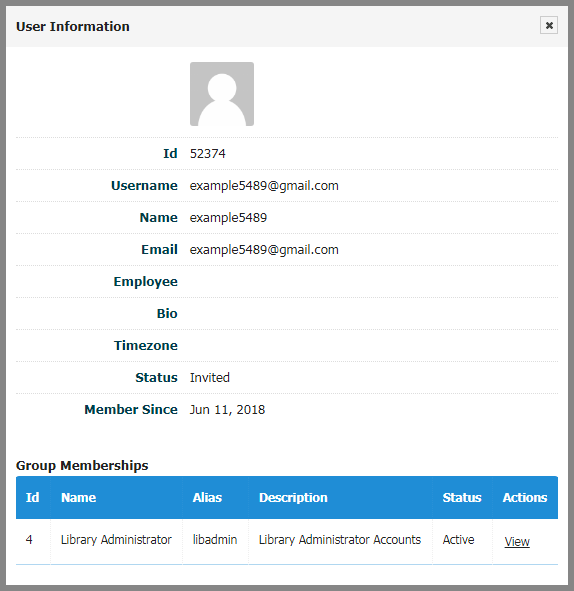Click the Status column header in group table
The width and height of the screenshot is (574, 591).
[462, 498]
